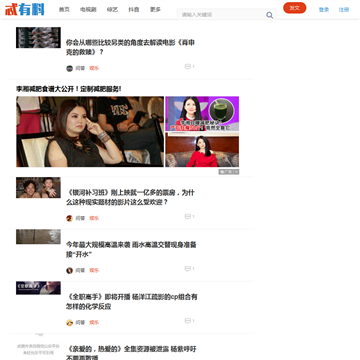
Task: Click author avatar under 银河补习班 article
Action: click(x=69, y=218)
